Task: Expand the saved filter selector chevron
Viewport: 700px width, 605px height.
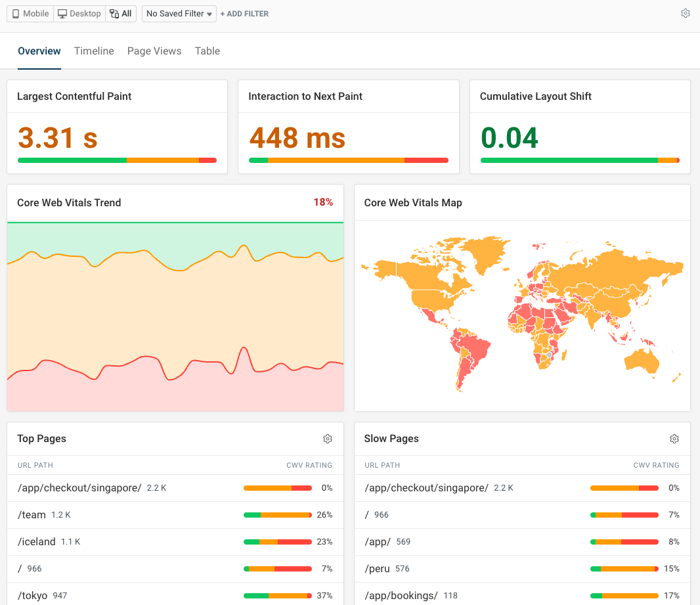Action: point(209,14)
